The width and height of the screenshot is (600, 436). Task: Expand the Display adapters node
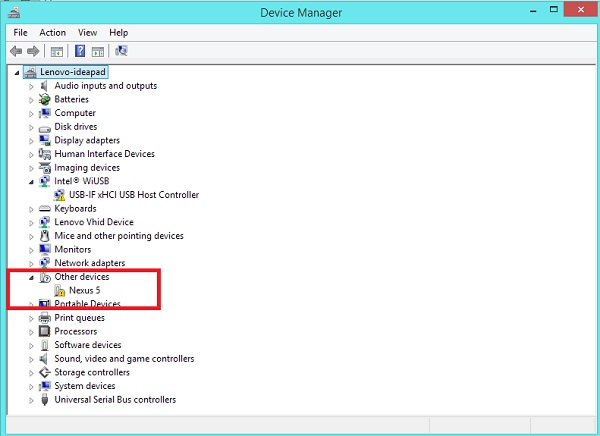tap(31, 141)
